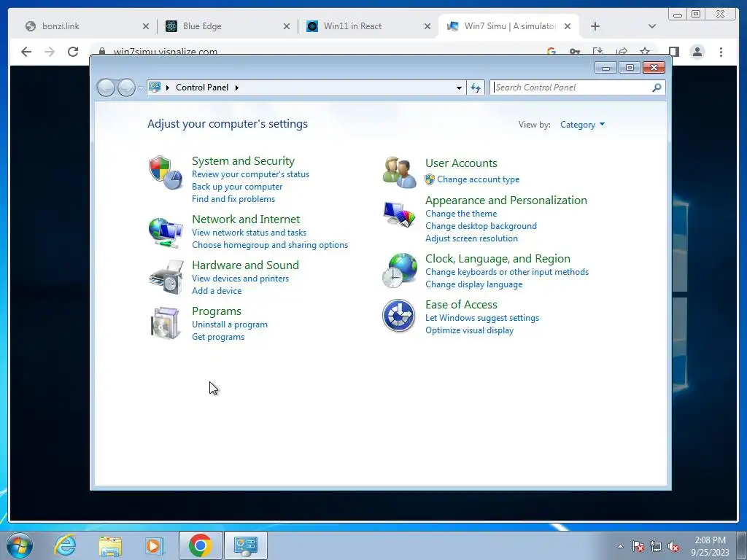This screenshot has height=560, width=747.
Task: Click the refresh icon beside the address bar
Action: [x=476, y=87]
